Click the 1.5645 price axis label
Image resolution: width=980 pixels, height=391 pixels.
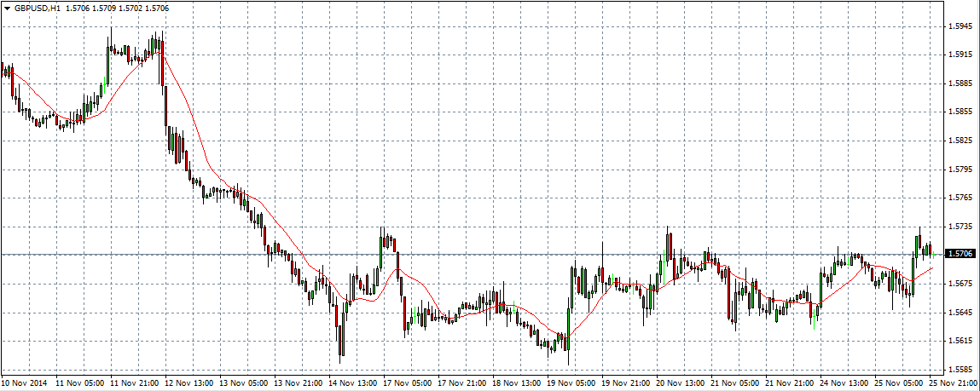[960, 313]
